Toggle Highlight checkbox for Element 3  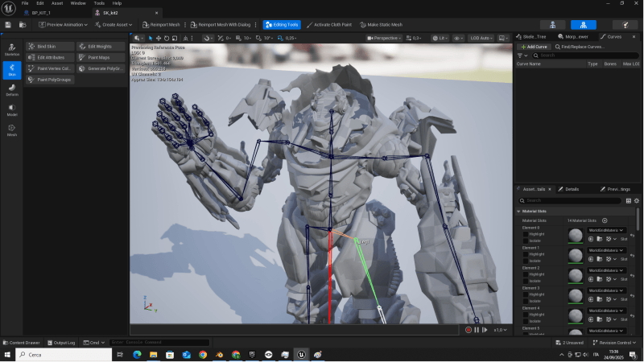click(526, 294)
